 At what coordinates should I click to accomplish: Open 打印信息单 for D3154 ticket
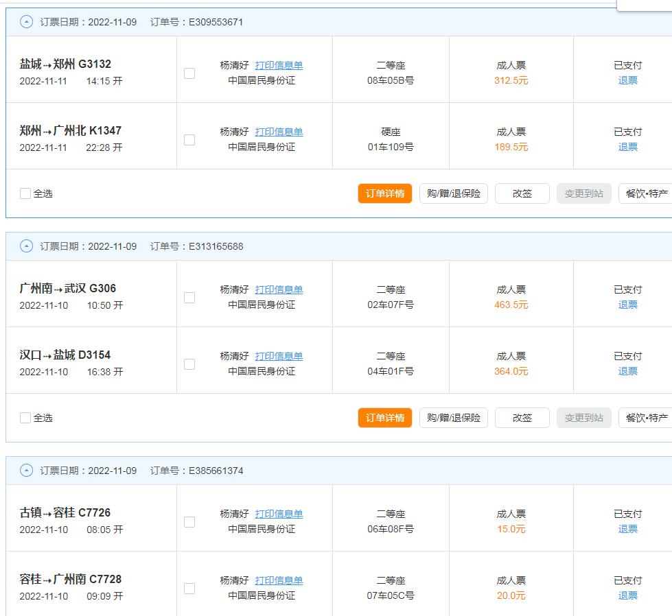pos(279,356)
